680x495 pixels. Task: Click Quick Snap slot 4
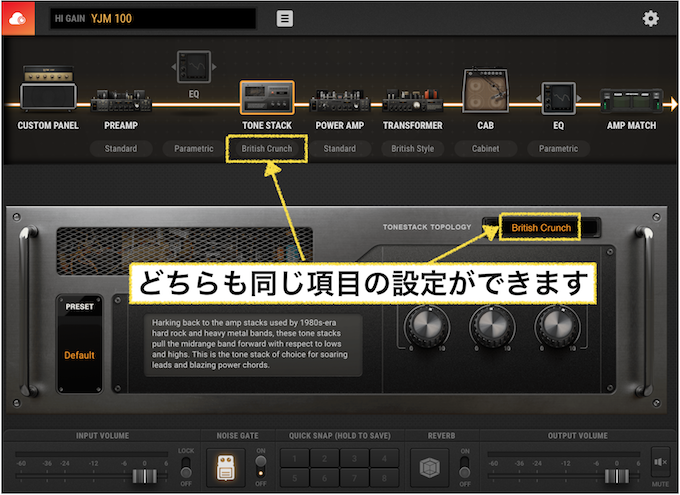click(384, 458)
